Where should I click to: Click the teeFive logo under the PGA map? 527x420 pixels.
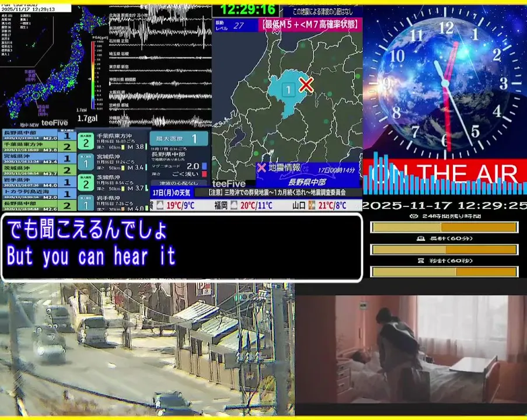55,123
